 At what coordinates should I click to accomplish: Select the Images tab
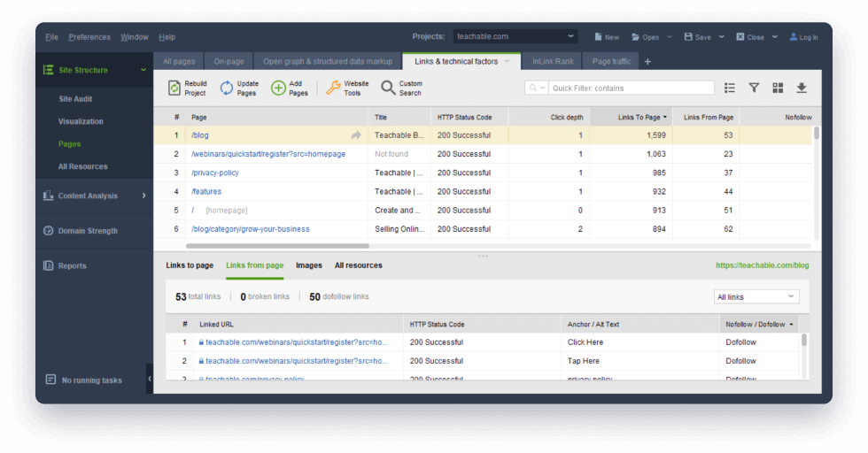(309, 265)
